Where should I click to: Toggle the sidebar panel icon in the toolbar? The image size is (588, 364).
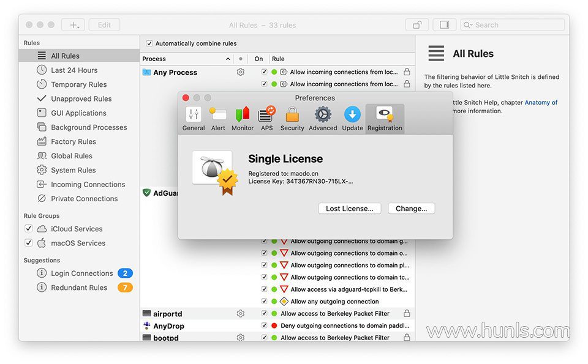coord(445,24)
